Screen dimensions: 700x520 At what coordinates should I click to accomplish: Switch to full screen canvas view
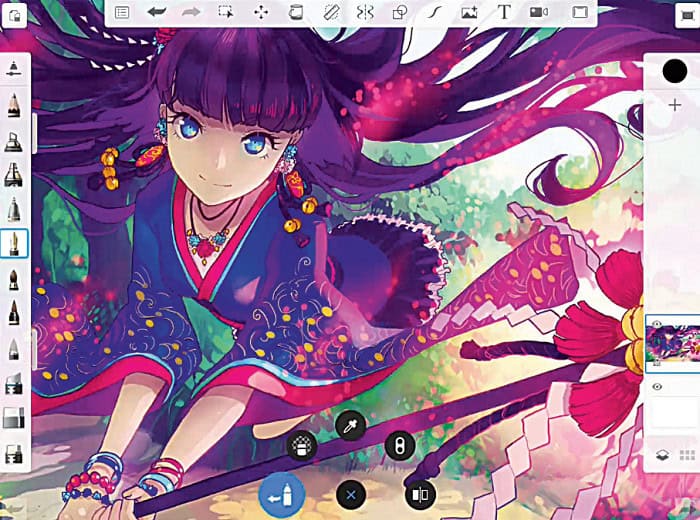pos(579,12)
